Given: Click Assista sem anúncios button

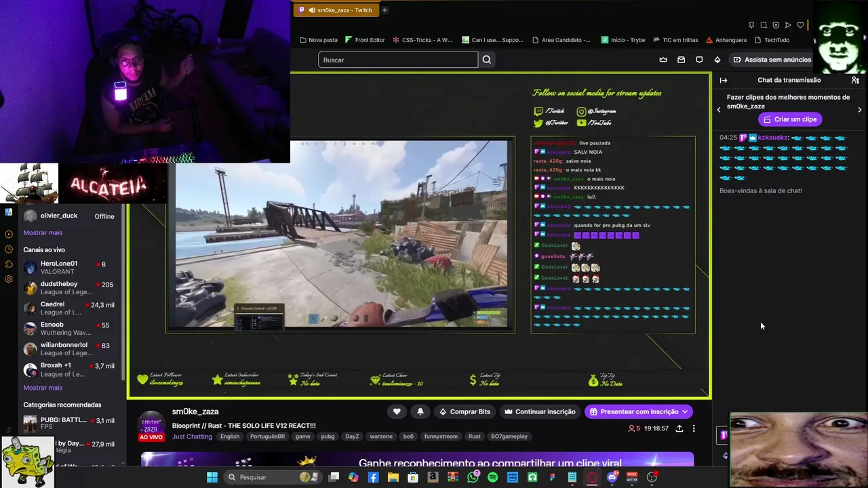Looking at the screenshot, I should [x=772, y=60].
